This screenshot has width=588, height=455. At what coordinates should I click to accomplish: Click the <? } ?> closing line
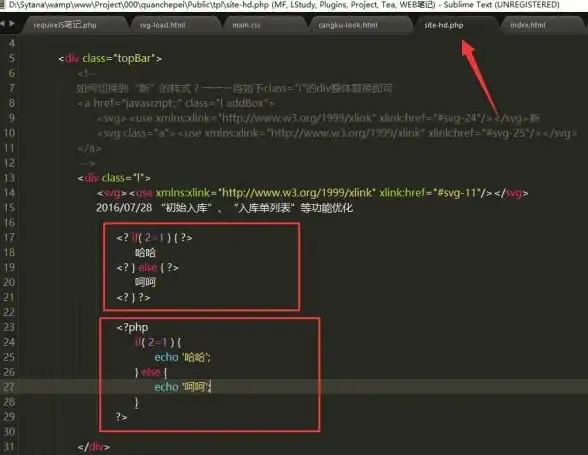point(133,297)
